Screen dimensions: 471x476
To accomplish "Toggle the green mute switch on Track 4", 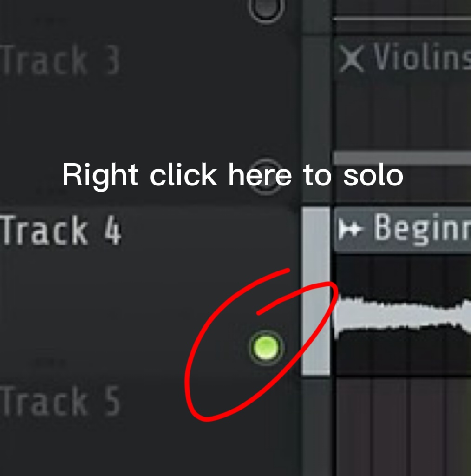I will tap(266, 348).
